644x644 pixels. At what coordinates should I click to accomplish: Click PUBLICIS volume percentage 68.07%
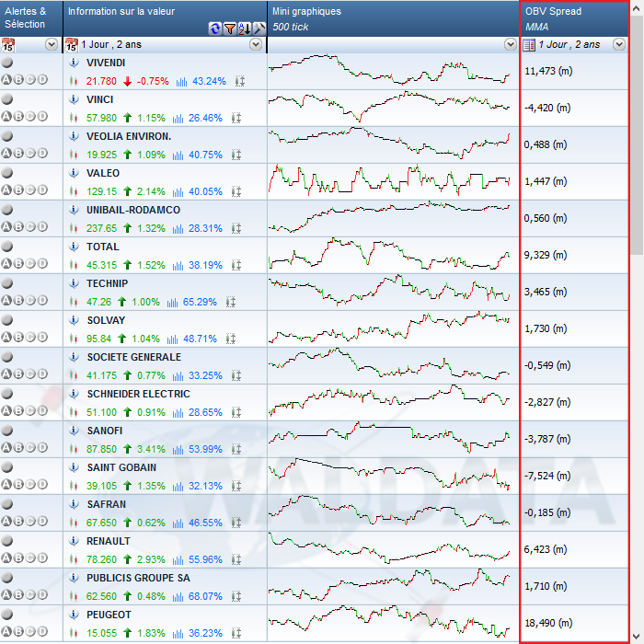[205, 596]
